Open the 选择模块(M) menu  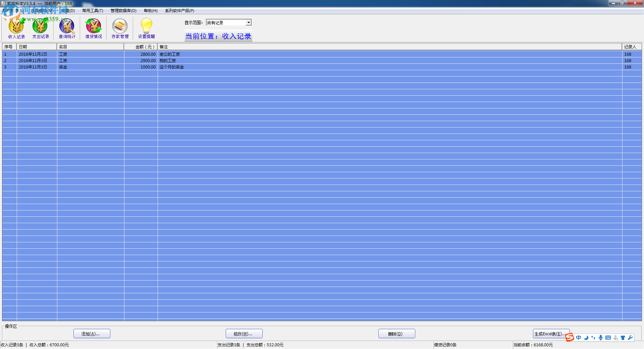click(x=42, y=11)
